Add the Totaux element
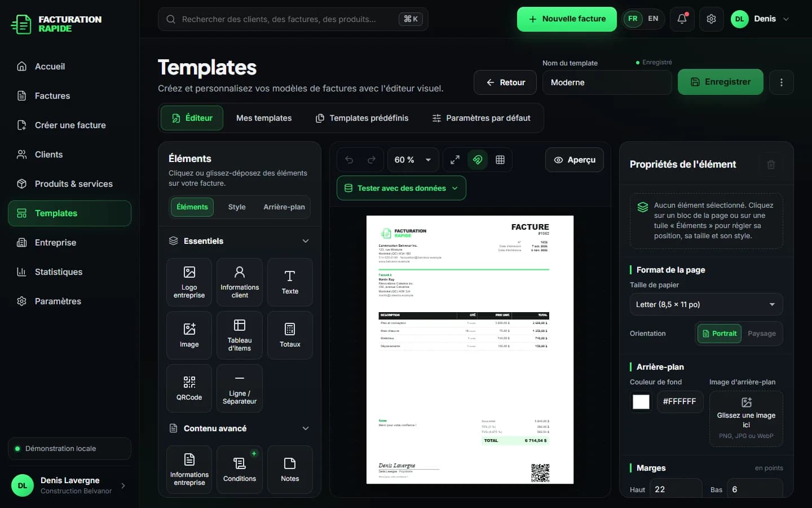Viewport: 812px width, 508px height. coord(290,335)
